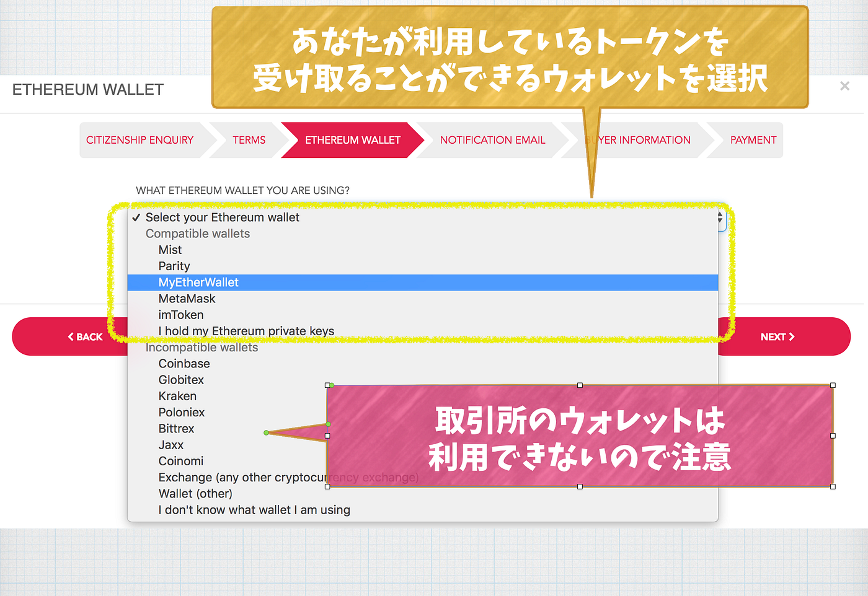Screen dimensions: 868x596
Task: Jump to the Payment step
Action: tap(753, 140)
